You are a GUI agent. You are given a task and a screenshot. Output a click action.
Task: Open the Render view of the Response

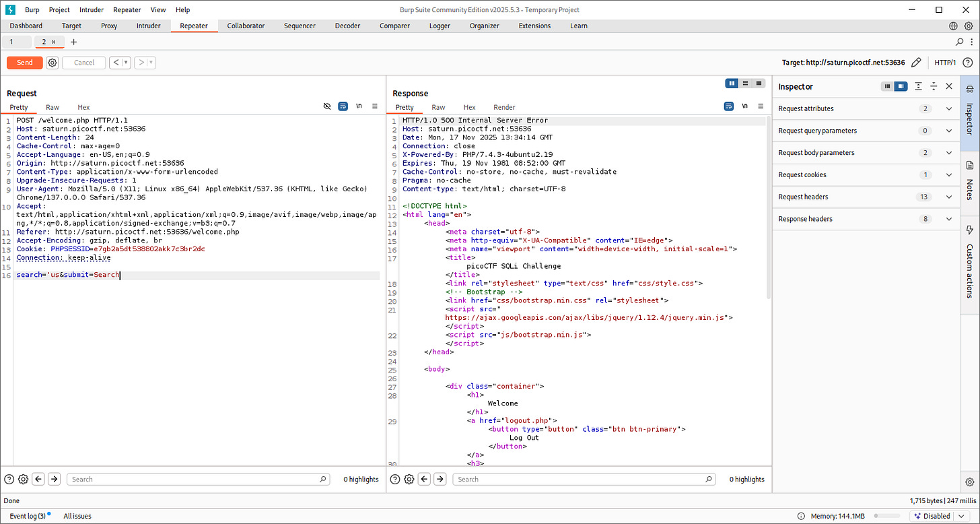click(x=504, y=107)
